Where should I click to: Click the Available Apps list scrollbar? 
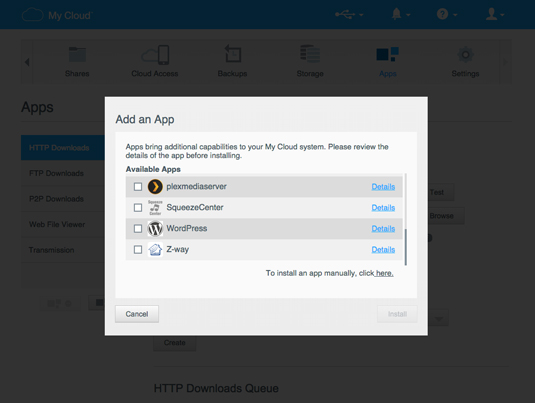(405, 247)
